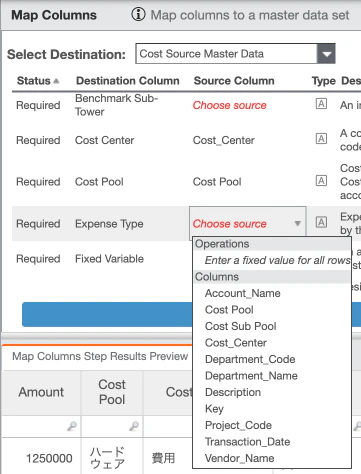Select Transaction_Date option
Viewport: 361px width, 474px height.
pyautogui.click(x=248, y=442)
